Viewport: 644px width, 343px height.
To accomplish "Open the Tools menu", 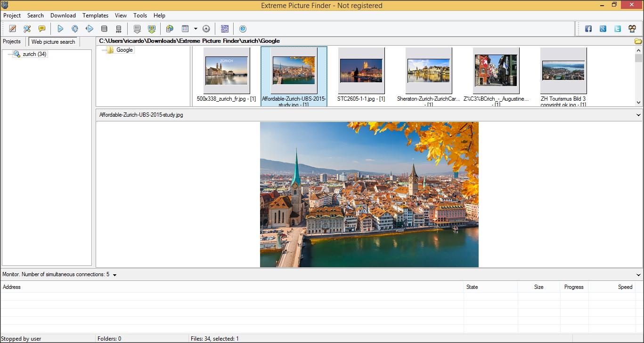I will [x=140, y=16].
